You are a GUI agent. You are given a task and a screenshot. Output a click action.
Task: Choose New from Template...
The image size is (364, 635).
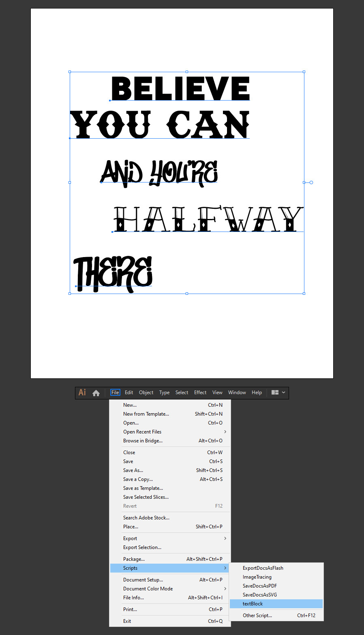170,414
